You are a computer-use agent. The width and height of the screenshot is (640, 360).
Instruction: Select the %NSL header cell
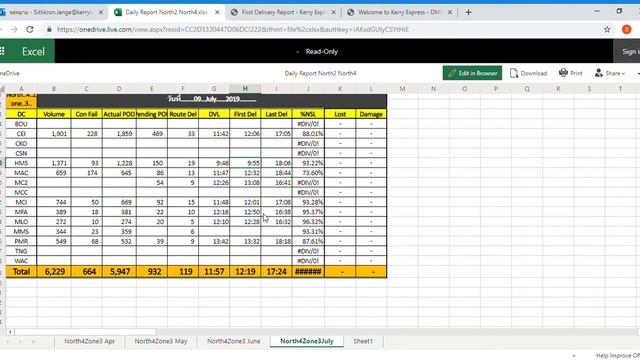(x=308, y=114)
